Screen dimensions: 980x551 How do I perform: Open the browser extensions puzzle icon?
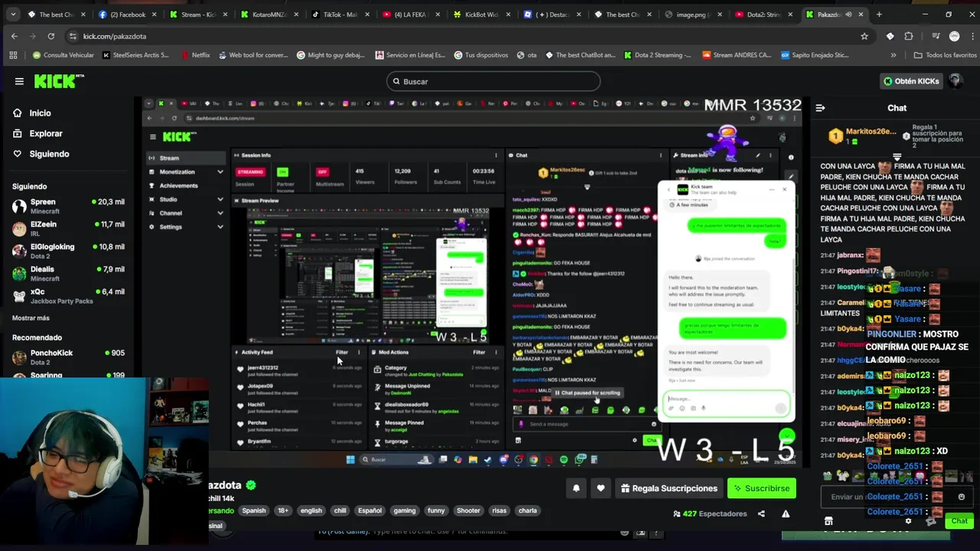click(x=909, y=36)
